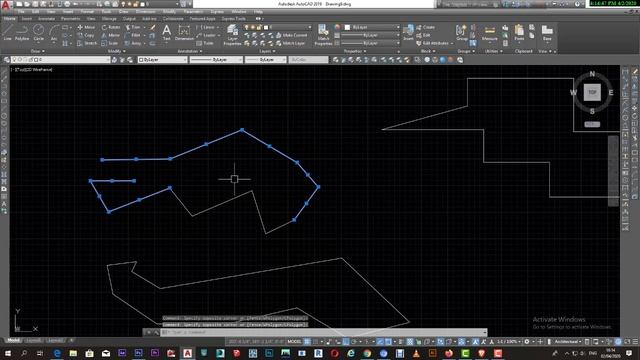Click the MODEL space button in status bar
The image size is (640, 360).
(x=294, y=341)
